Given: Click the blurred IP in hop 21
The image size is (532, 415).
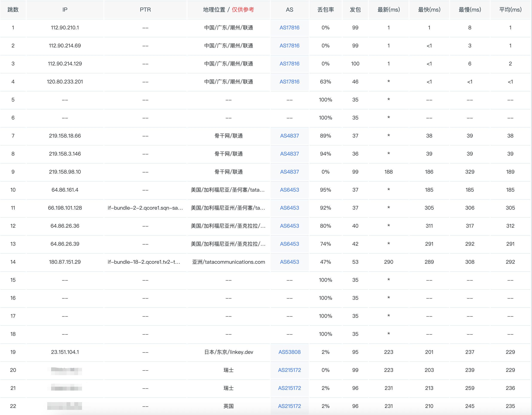Looking at the screenshot, I should (x=65, y=388).
